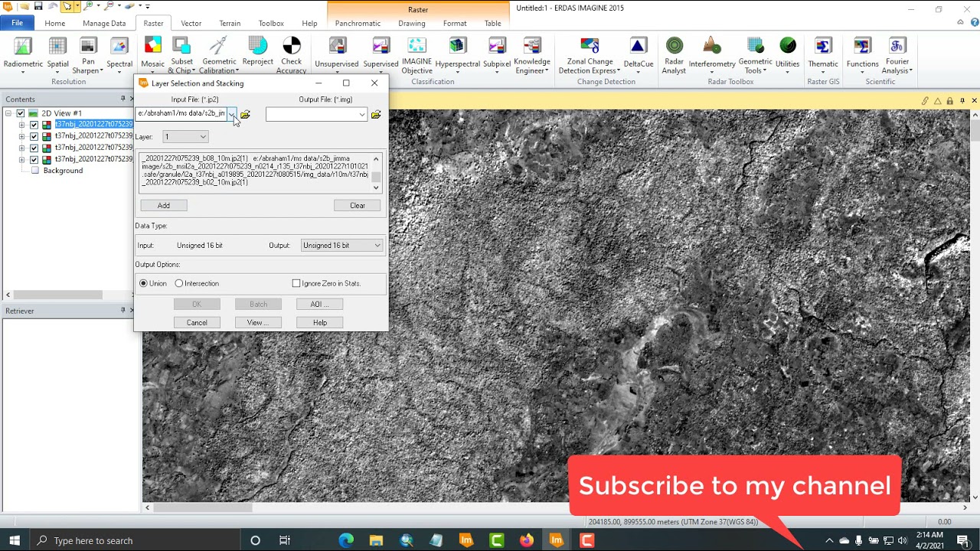Click the View... button
This screenshot has width=980, height=551.
258,322
